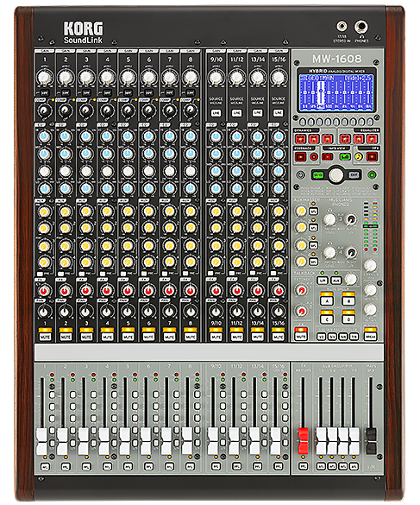Click the channel 9/10 gain knob
This screenshot has width=420, height=505.
tap(216, 78)
